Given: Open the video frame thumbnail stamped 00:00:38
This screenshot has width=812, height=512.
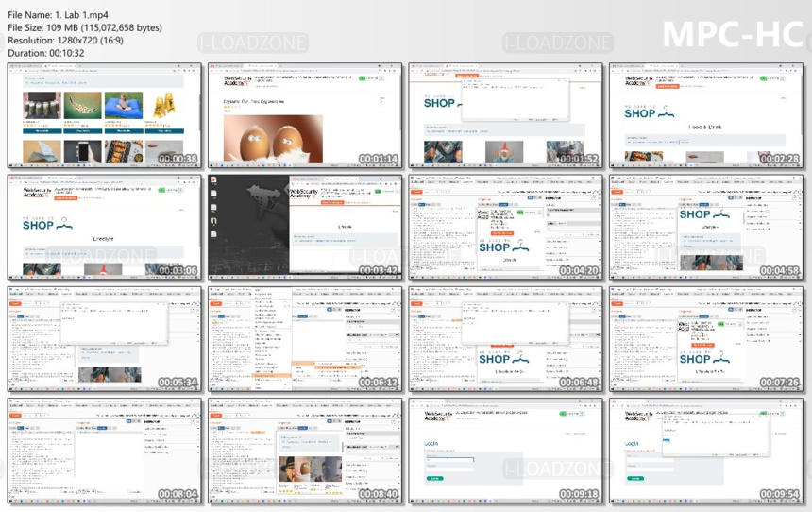Looking at the screenshot, I should (x=105, y=115).
